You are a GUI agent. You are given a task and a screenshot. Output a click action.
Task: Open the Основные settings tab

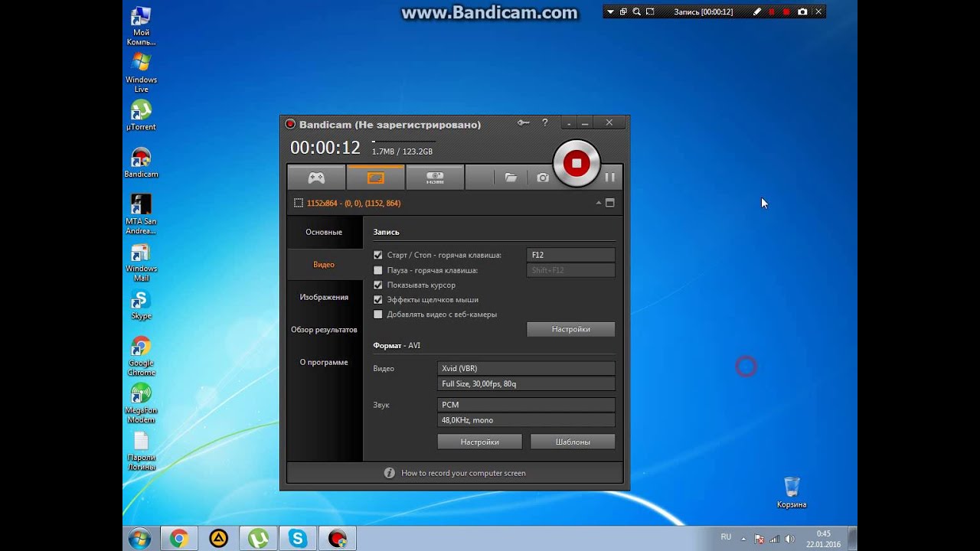tap(324, 232)
